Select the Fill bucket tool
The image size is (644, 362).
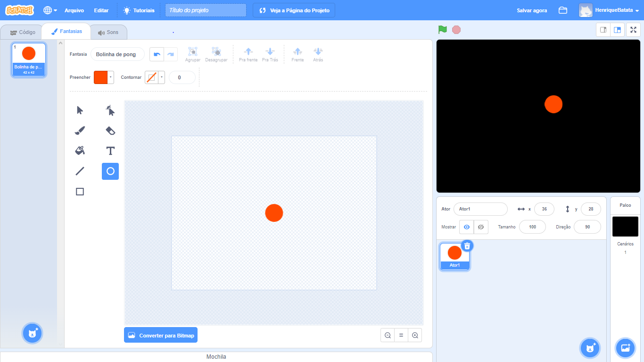point(80,151)
